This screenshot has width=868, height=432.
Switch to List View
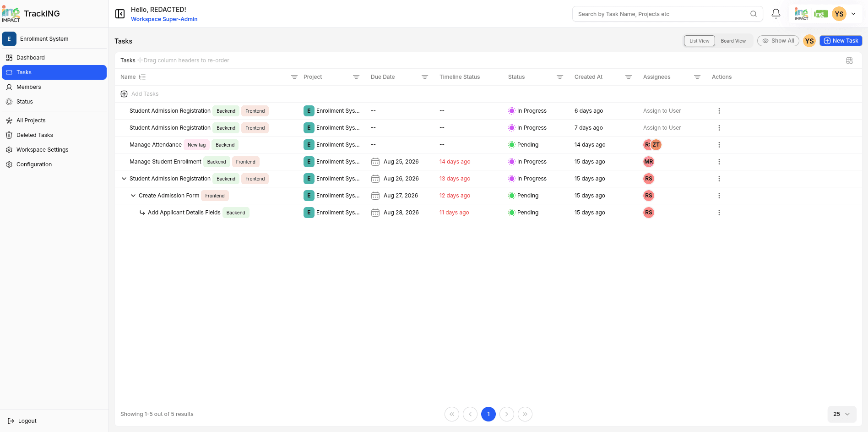(x=700, y=41)
